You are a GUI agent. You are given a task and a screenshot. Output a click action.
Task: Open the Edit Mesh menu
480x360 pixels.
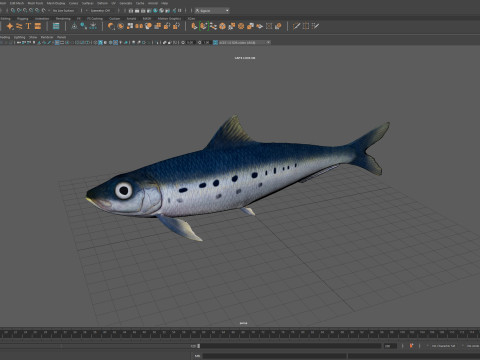[x=17, y=3]
